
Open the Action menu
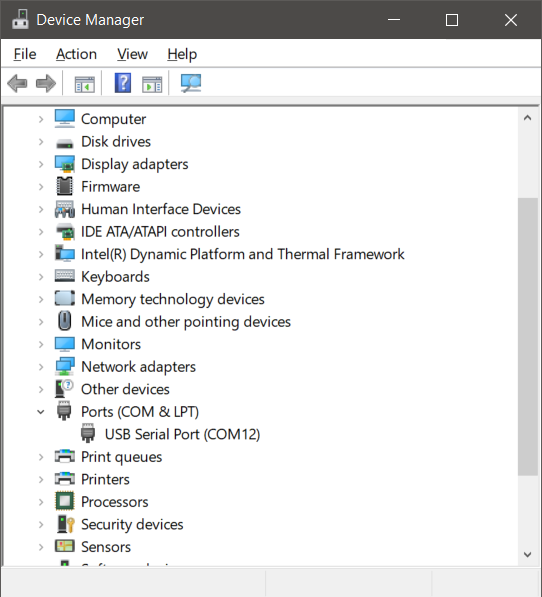(77, 54)
